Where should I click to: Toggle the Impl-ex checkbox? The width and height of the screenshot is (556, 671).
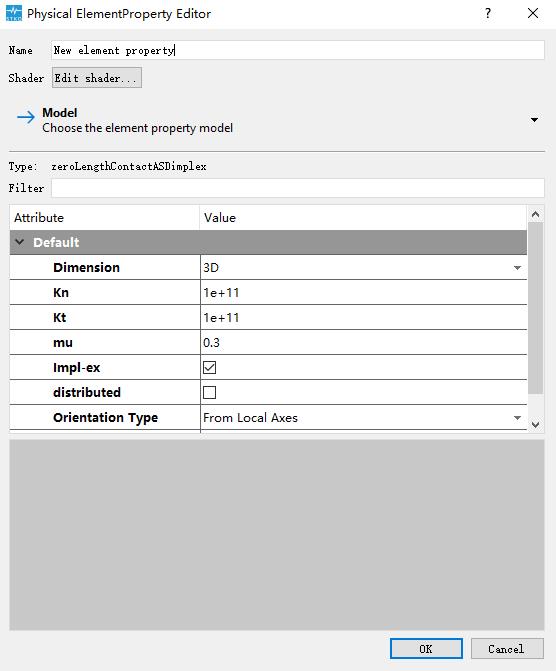209,368
